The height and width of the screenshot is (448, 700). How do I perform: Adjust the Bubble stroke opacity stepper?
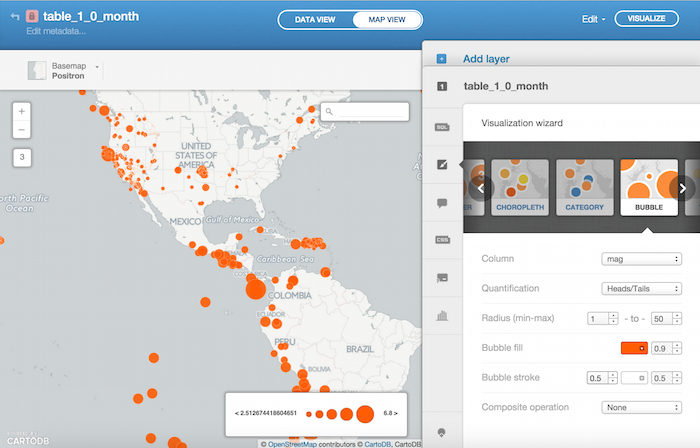(x=677, y=378)
